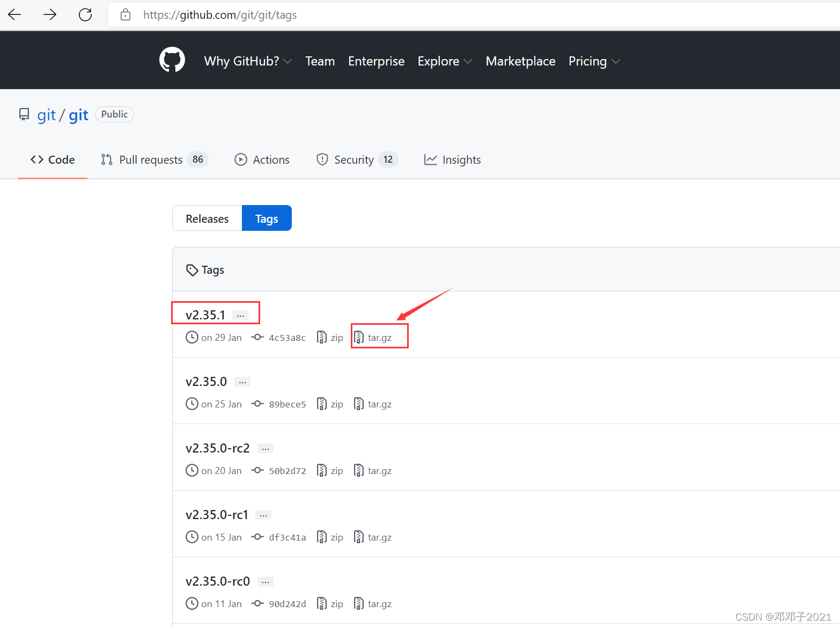The width and height of the screenshot is (840, 627).
Task: Open commit 50b2d72
Action: (x=287, y=471)
